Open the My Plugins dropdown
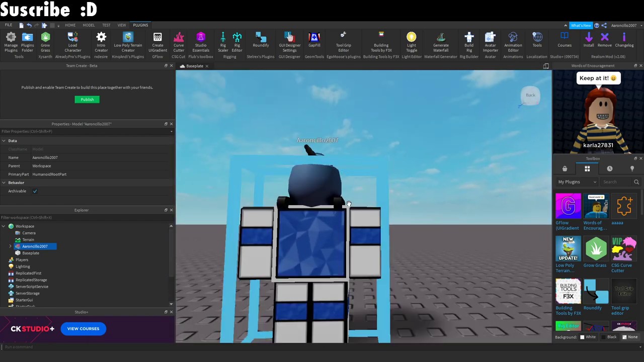This screenshot has height=362, width=644. coord(577,182)
